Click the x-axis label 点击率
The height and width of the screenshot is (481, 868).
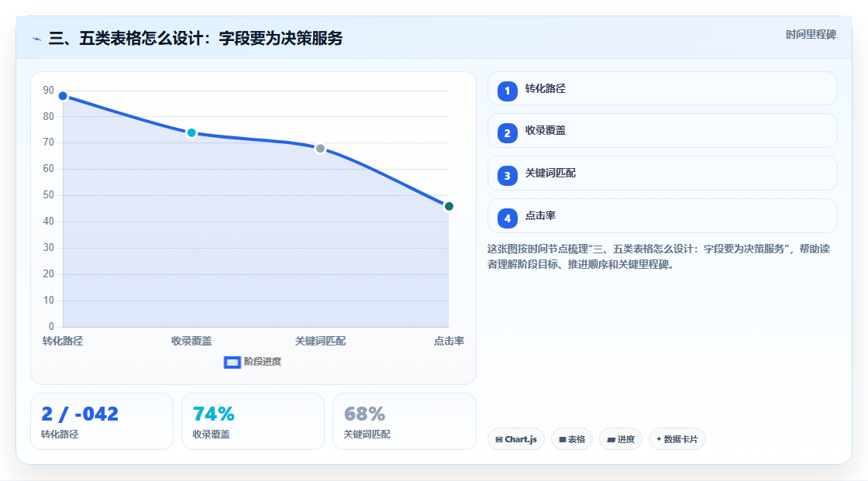449,342
